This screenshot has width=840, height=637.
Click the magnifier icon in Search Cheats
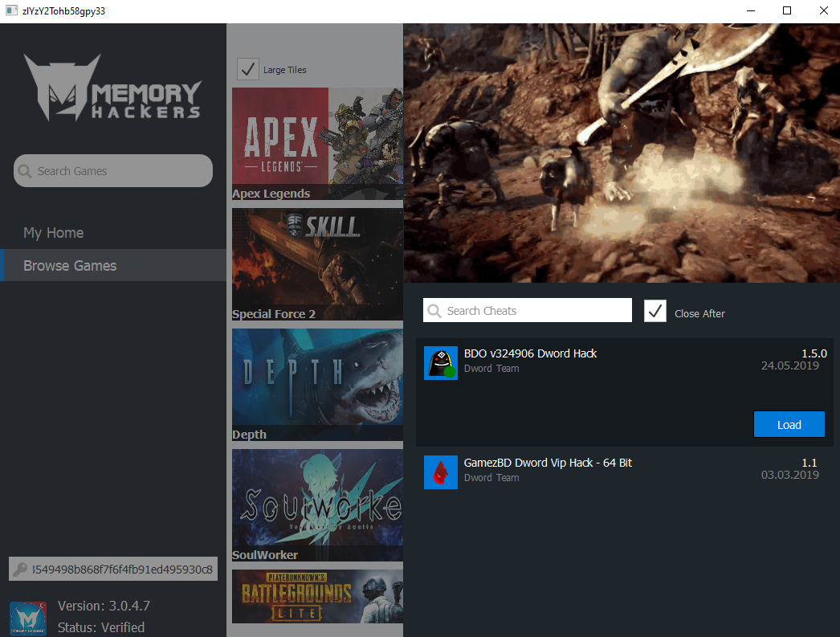point(434,311)
